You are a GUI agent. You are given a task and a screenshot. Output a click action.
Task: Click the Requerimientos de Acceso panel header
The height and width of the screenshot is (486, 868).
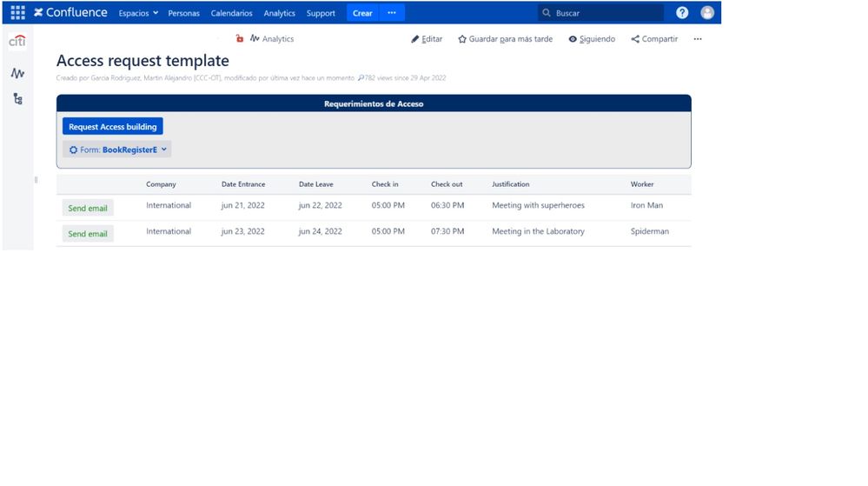pos(374,103)
